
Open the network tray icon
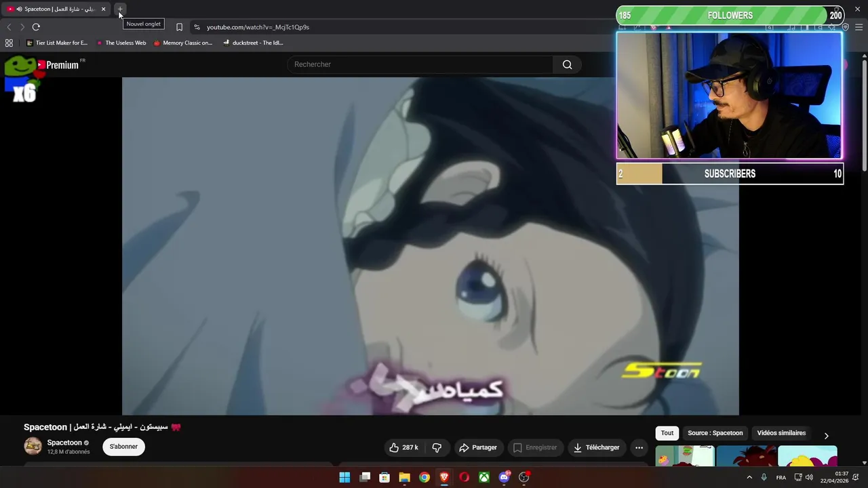(798, 477)
